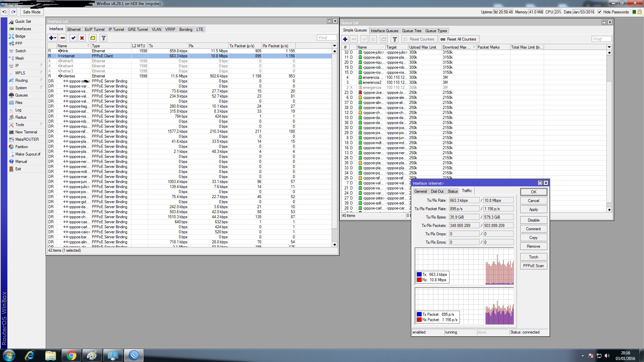
Task: Click the filter funnel icon in Queue List
Action: pos(395,39)
